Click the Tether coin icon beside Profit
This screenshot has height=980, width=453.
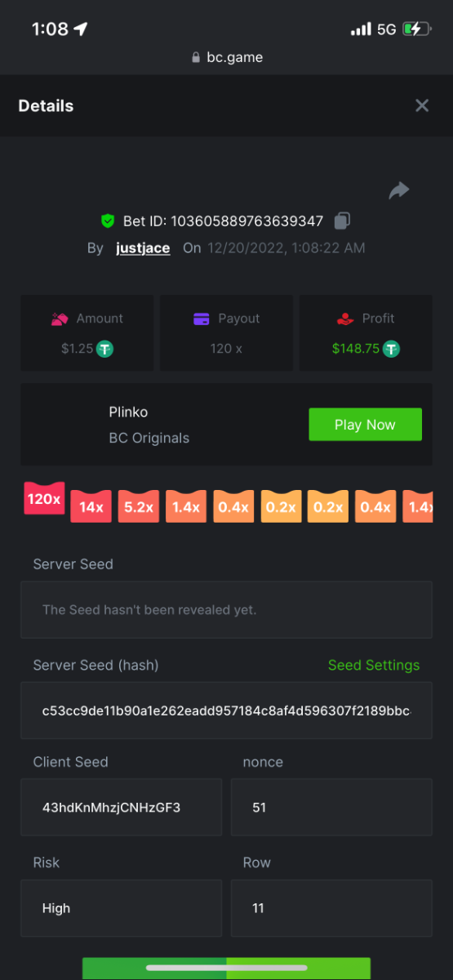coord(392,349)
